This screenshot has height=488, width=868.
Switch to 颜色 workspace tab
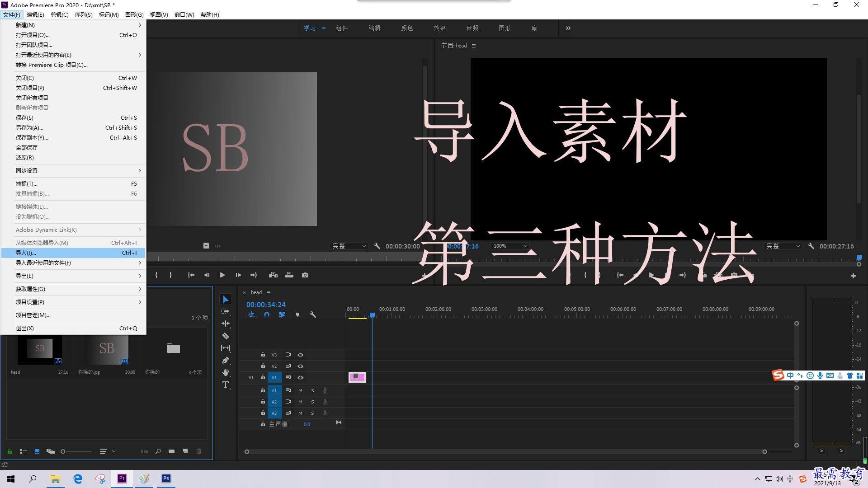[407, 28]
